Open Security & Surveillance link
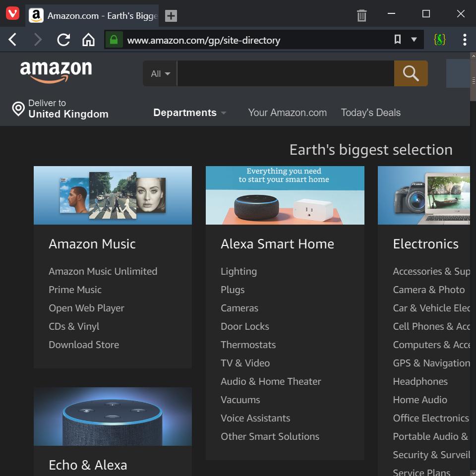Viewport: 476px width, 476px height. pyautogui.click(x=431, y=455)
